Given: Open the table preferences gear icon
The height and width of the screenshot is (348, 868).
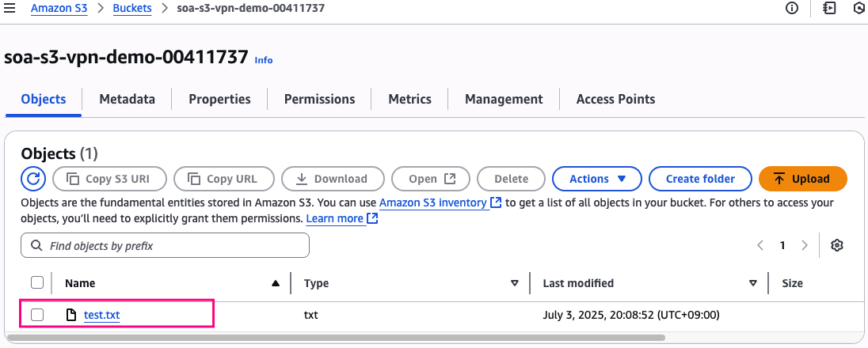Looking at the screenshot, I should click(836, 245).
